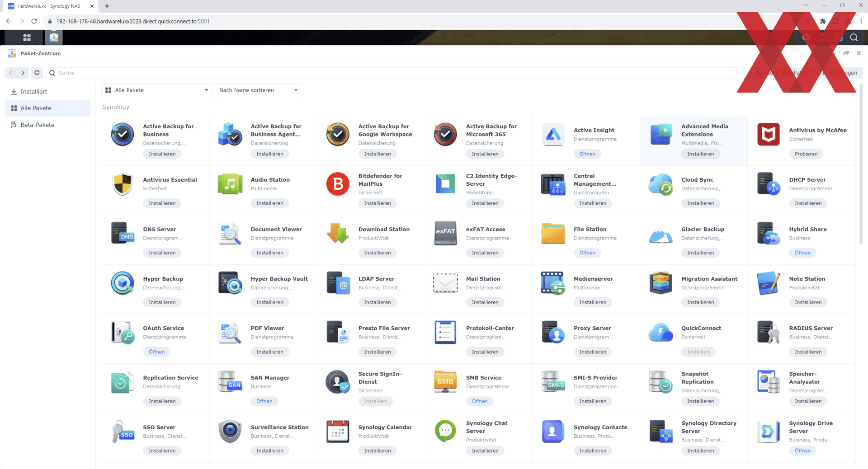Install Synology Directory Server
Image resolution: width=868 pixels, height=469 pixels.
click(x=700, y=451)
